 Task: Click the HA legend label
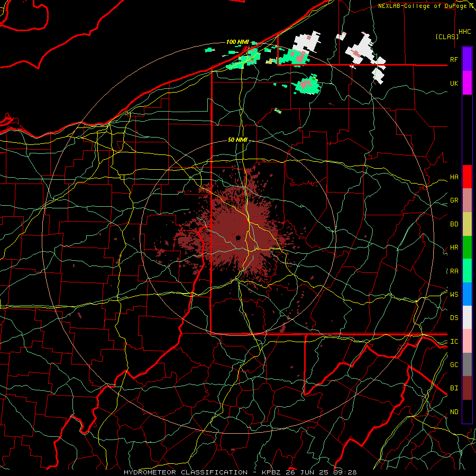click(x=454, y=177)
